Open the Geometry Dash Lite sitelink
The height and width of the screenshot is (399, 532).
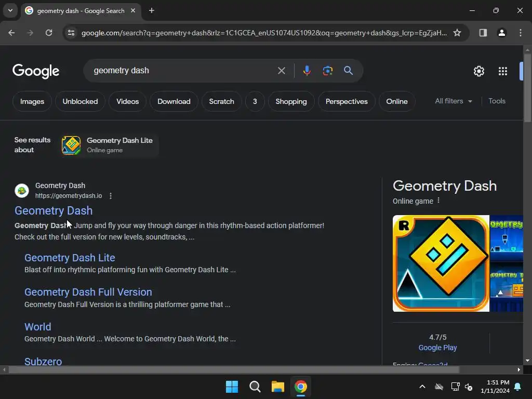tap(70, 258)
